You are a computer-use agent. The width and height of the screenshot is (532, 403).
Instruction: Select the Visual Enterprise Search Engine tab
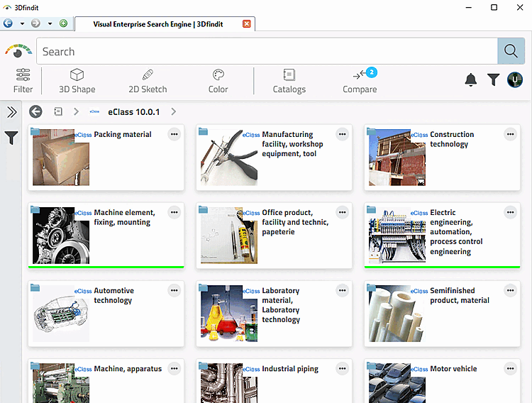coord(158,24)
